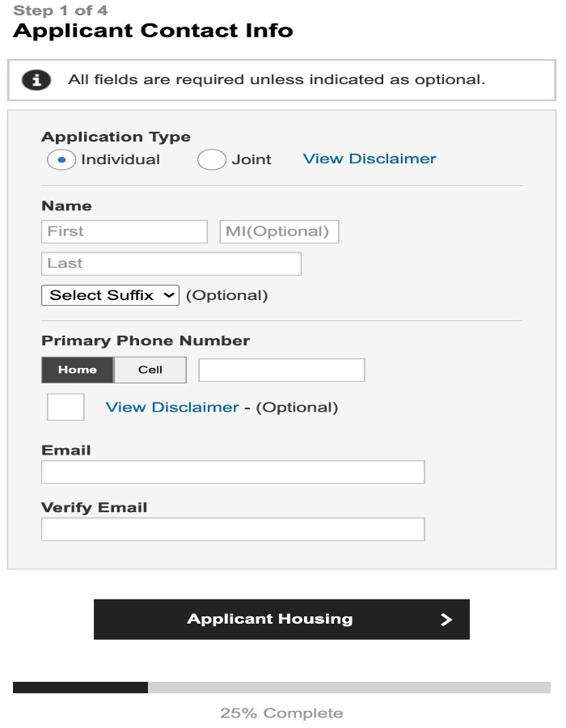Continue to Applicant Housing step
This screenshot has width=566, height=728.
click(281, 620)
